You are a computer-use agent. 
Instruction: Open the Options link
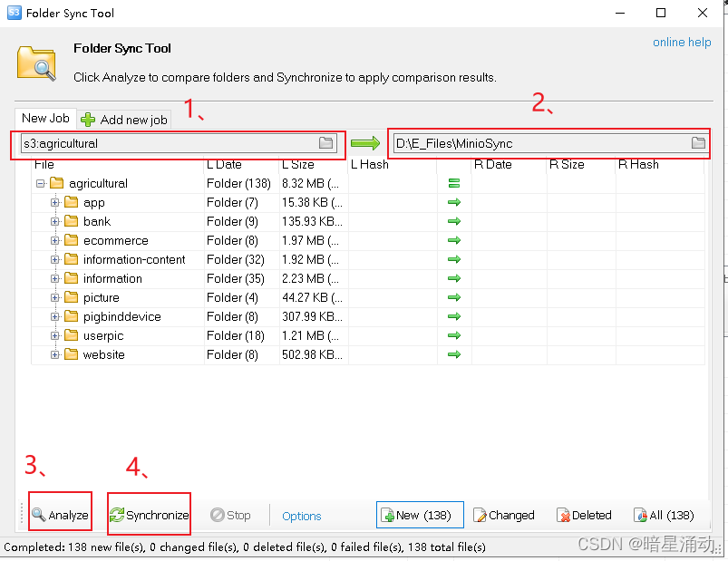click(302, 516)
